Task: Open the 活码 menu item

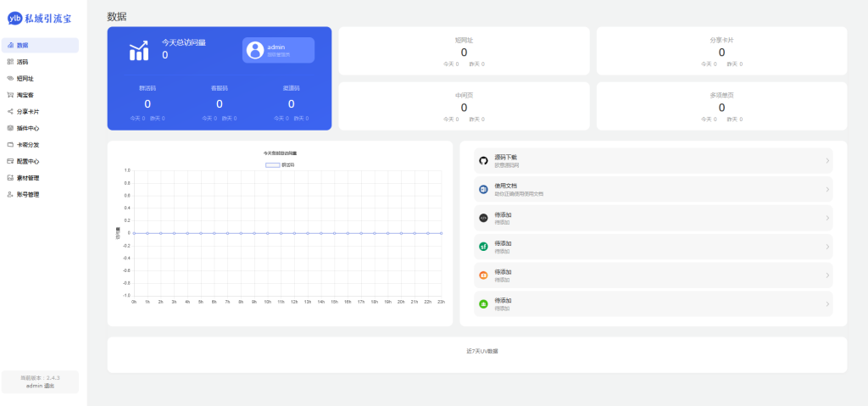Action: tap(23, 62)
